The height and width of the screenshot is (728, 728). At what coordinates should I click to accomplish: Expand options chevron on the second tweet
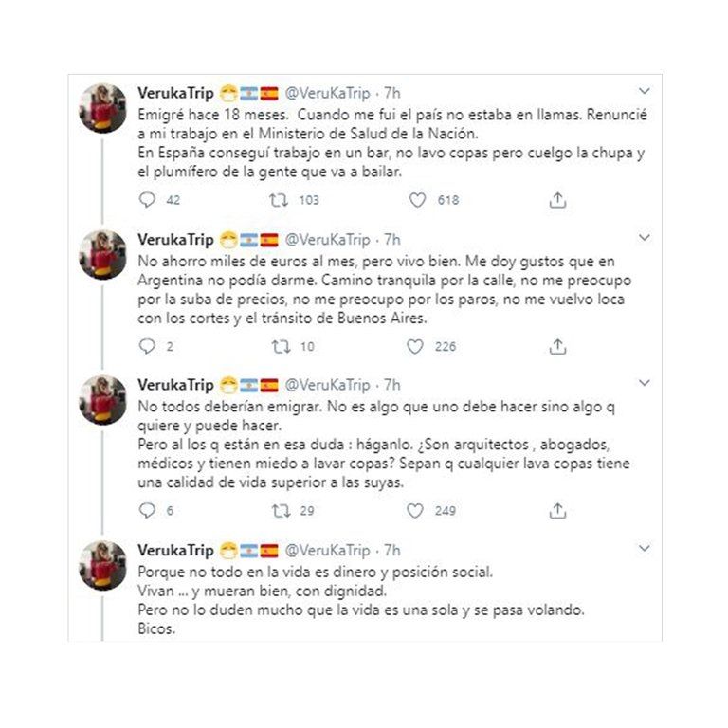tap(645, 238)
